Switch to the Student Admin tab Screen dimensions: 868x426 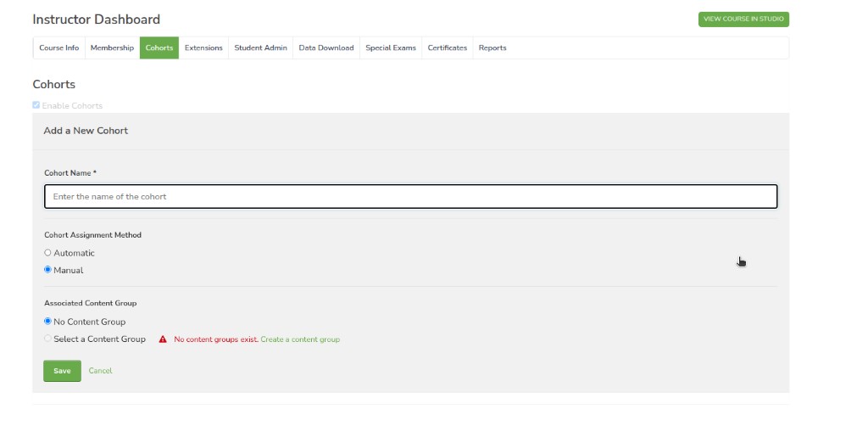261,48
